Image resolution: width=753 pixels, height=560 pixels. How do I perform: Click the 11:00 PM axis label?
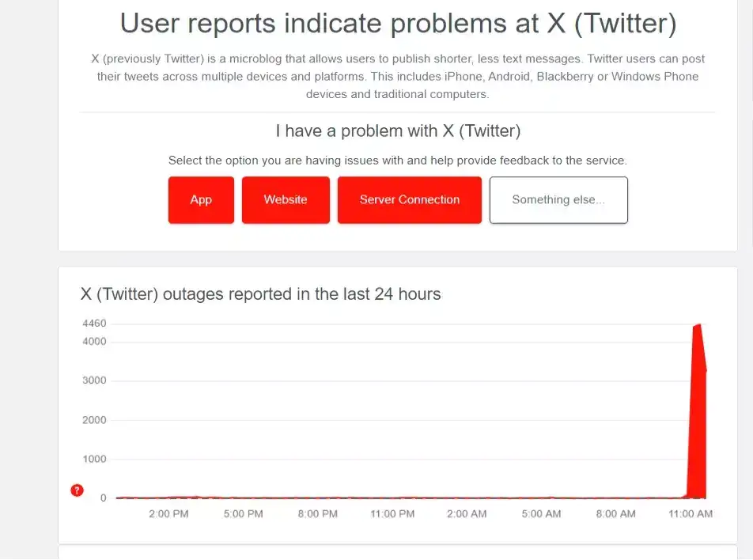click(392, 514)
